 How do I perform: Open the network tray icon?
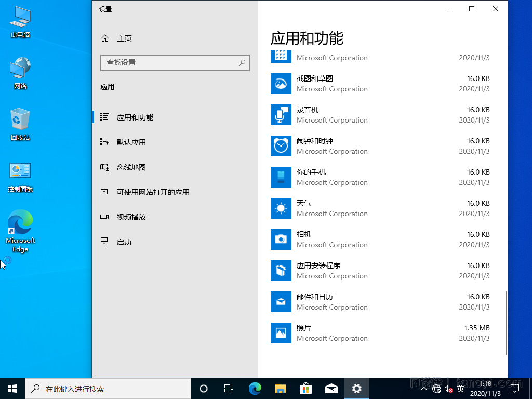point(436,389)
